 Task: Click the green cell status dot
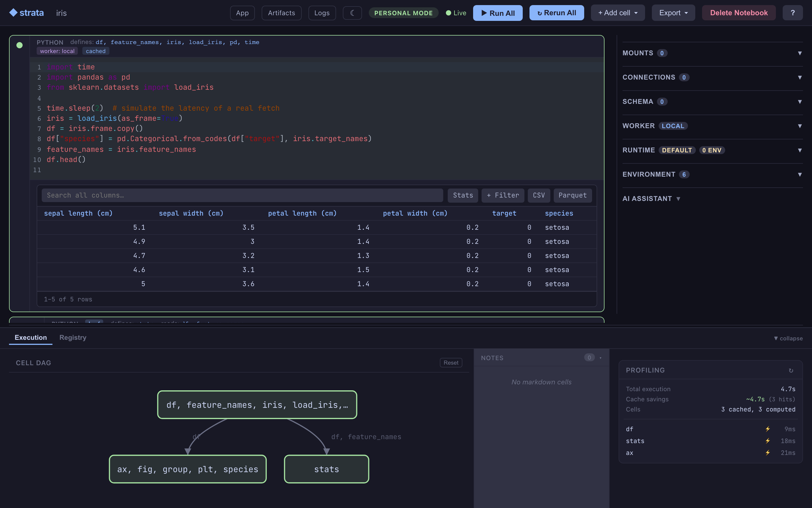(19, 45)
